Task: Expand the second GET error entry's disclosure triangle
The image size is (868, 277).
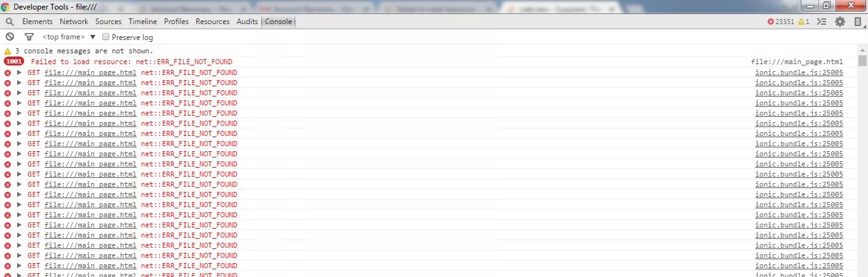Action: 19,83
